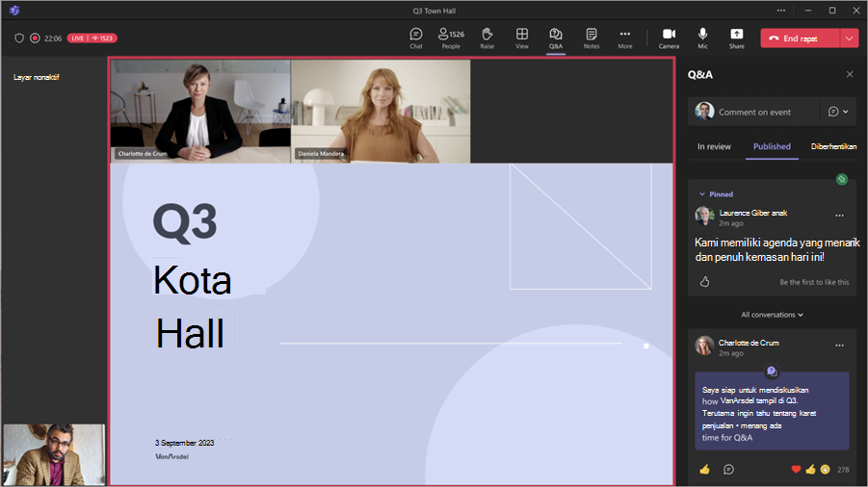Toggle the Camera

pos(669,38)
